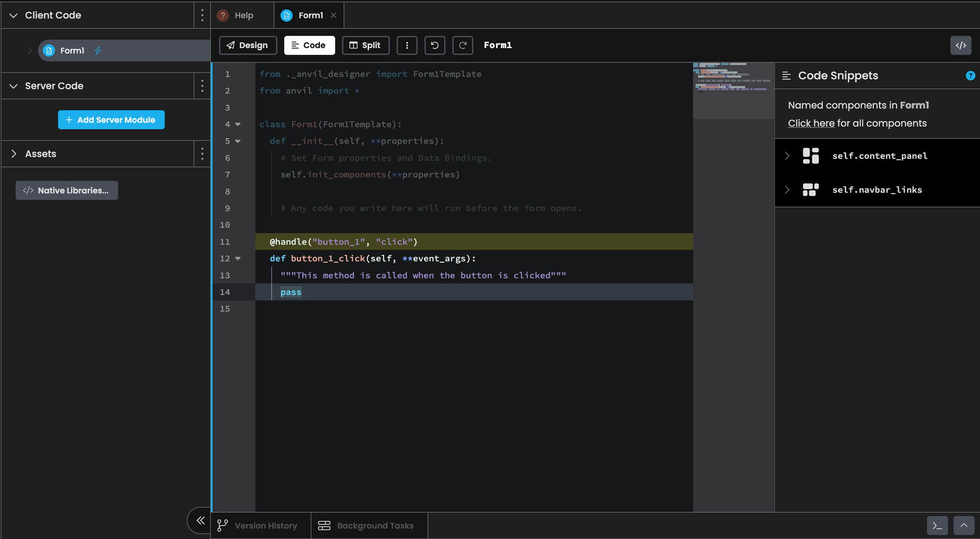This screenshot has width=980, height=539.
Task: Toggle the code snippets panel button
Action: [x=960, y=45]
